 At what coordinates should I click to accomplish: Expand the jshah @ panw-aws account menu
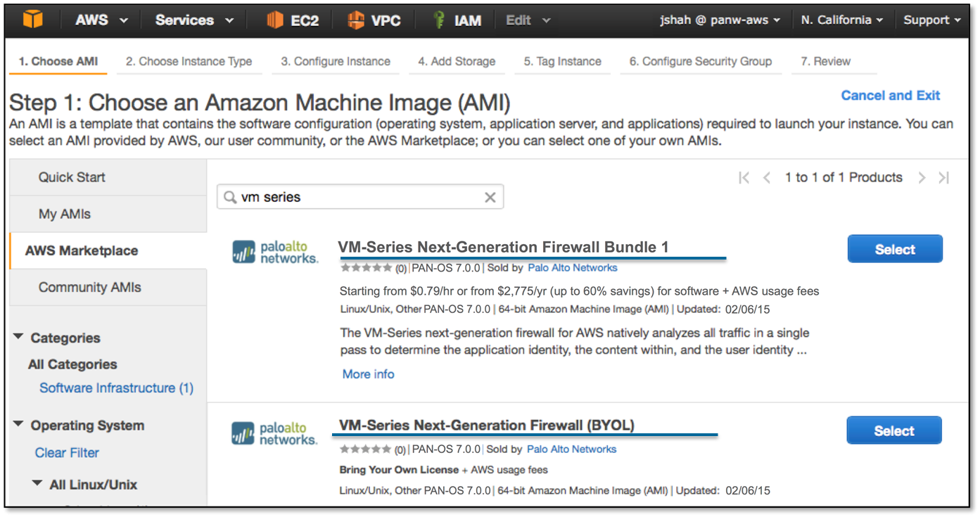[x=720, y=20]
